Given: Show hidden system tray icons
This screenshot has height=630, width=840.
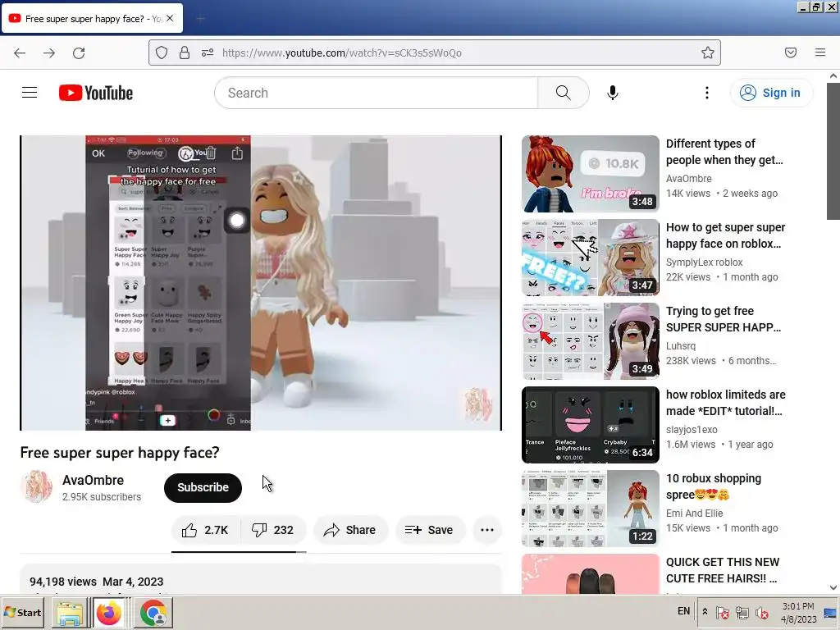Looking at the screenshot, I should pos(705,612).
